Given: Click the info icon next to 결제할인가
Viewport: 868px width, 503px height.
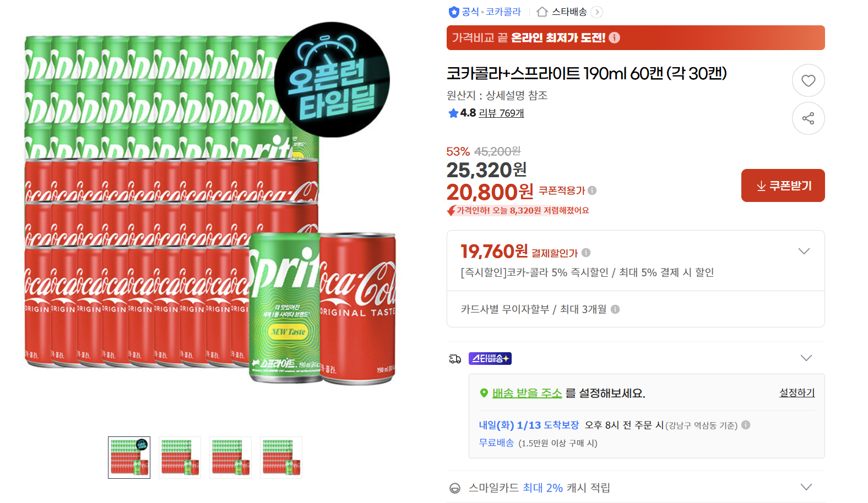Looking at the screenshot, I should [587, 252].
